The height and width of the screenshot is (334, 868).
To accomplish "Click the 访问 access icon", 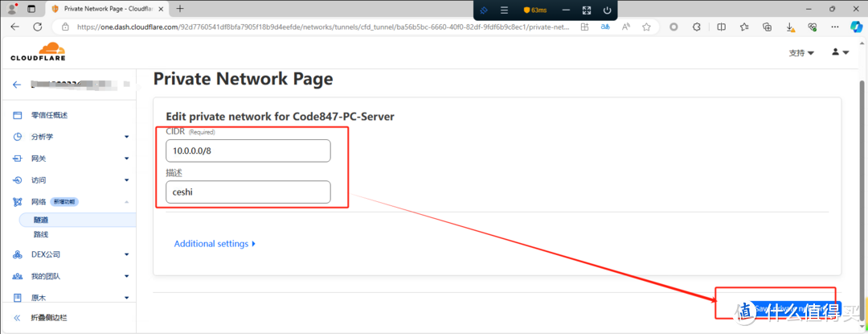I will [x=18, y=180].
